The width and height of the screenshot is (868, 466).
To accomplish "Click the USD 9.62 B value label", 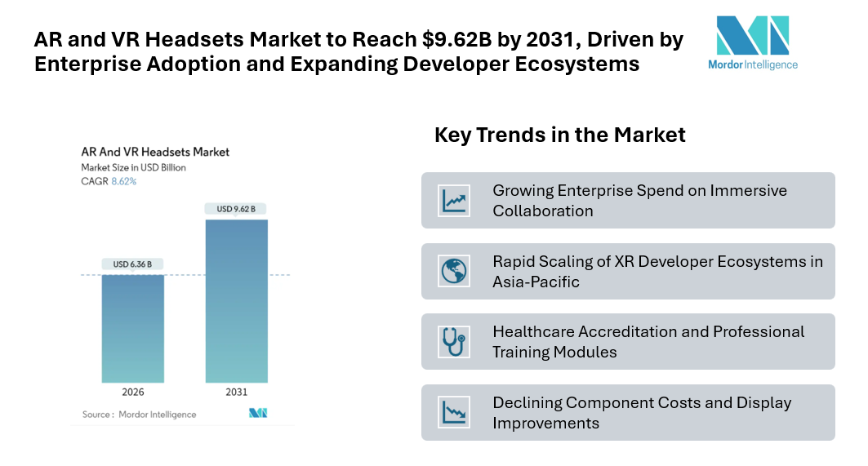I will (236, 209).
